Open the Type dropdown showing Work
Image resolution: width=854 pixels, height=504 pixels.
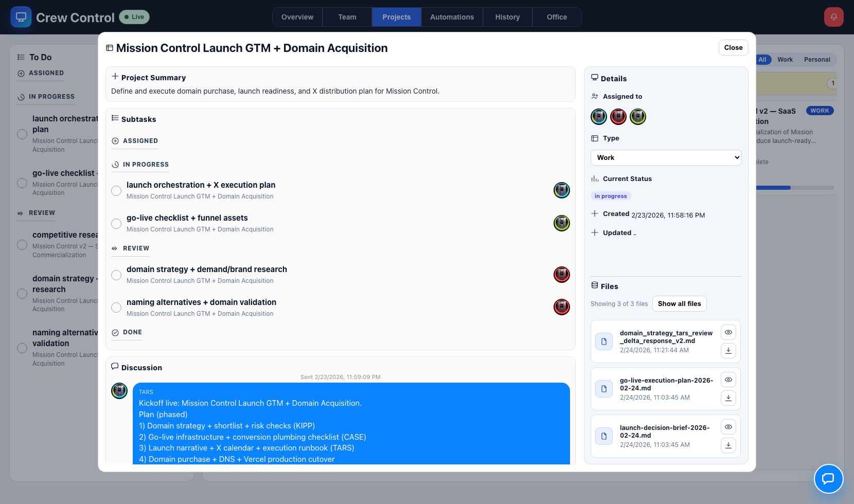click(x=666, y=157)
